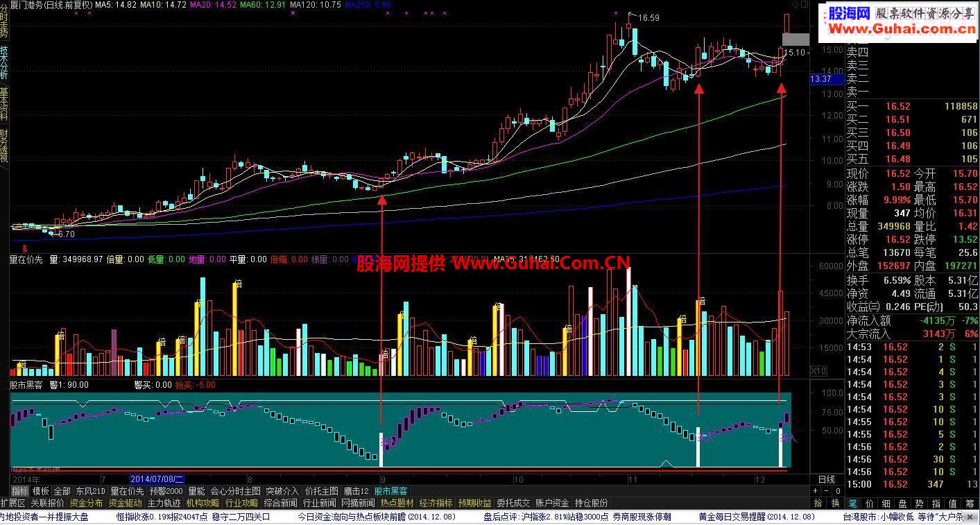Switch to the 拾 panel tab
This screenshot has height=525, width=980.
coord(818,503)
